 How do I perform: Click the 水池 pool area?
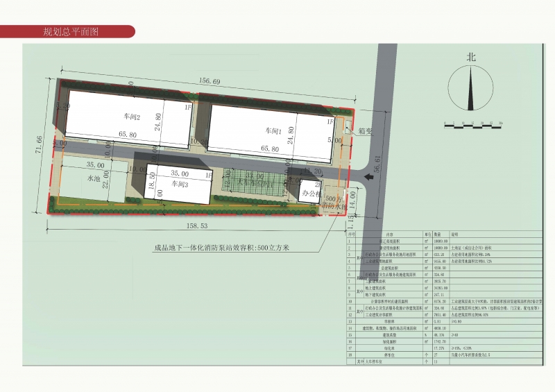pyautogui.click(x=89, y=181)
